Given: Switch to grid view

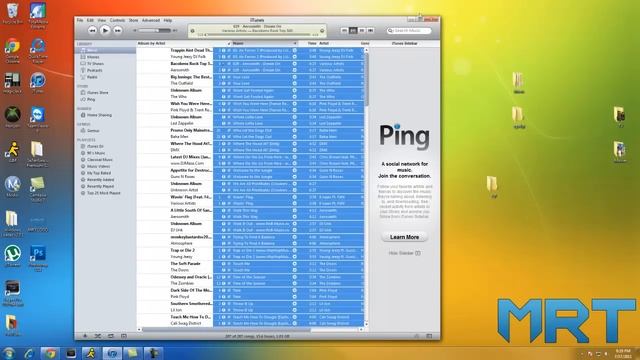Looking at the screenshot, I should 362,31.
